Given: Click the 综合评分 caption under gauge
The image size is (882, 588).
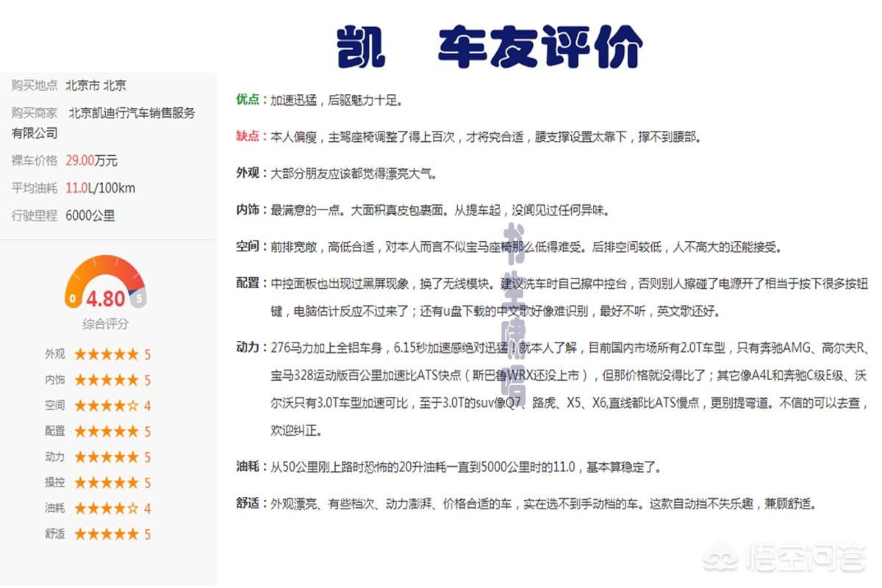Looking at the screenshot, I should coord(105,324).
